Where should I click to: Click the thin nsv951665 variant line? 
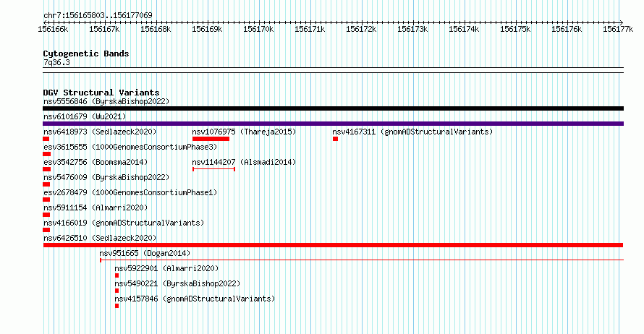coord(362,260)
